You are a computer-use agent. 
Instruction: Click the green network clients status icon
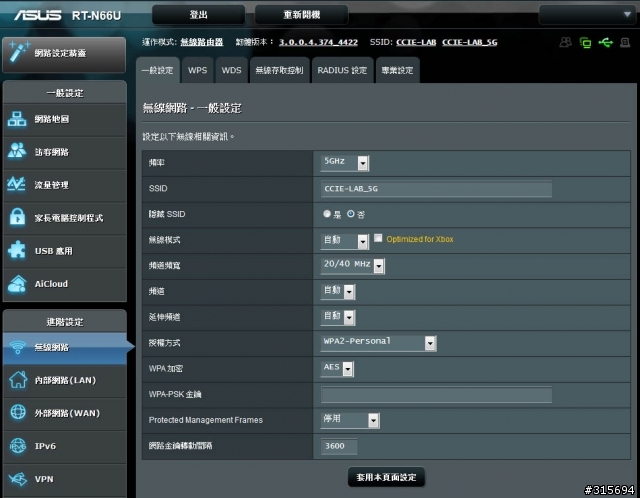[585, 42]
